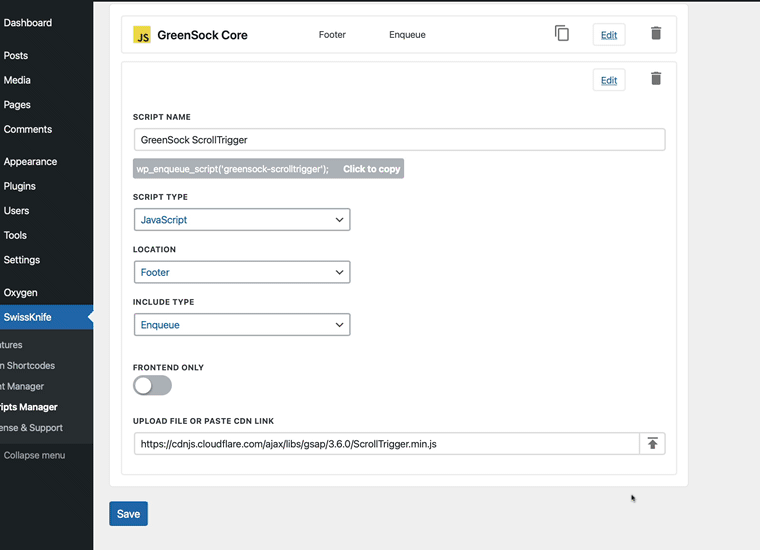
Task: Open the Media menu
Action: [17, 80]
